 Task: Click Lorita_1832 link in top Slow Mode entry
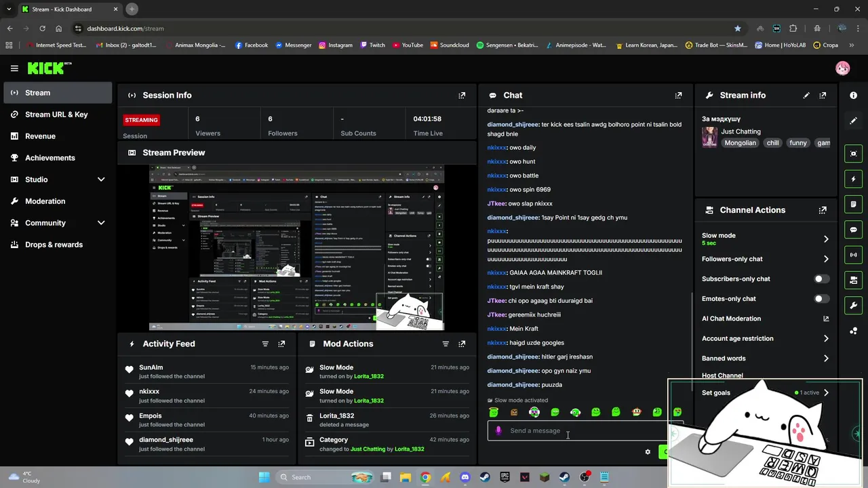pos(368,376)
